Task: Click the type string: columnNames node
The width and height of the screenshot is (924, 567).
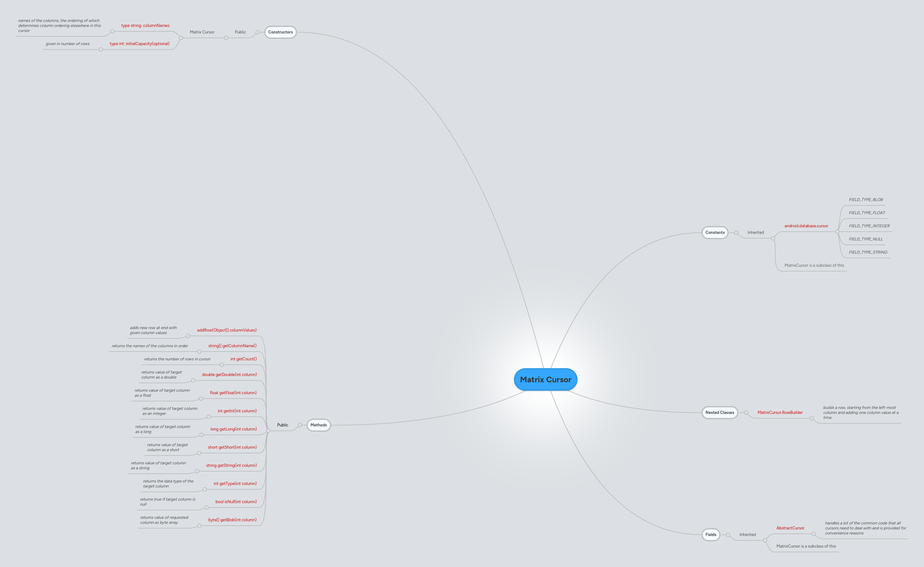Action: (146, 25)
